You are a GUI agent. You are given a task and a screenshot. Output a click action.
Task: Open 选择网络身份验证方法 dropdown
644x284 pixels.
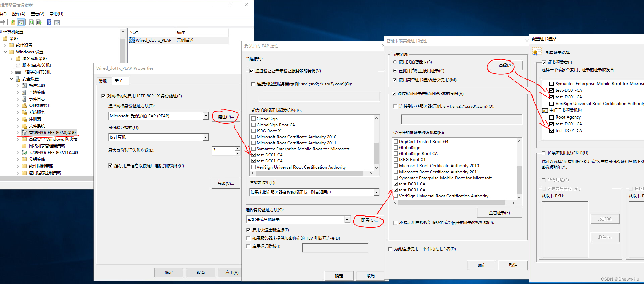pos(206,116)
